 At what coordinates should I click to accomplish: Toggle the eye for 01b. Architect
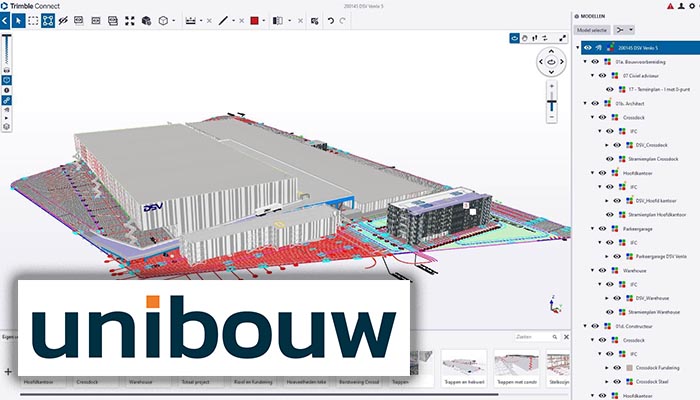point(595,103)
